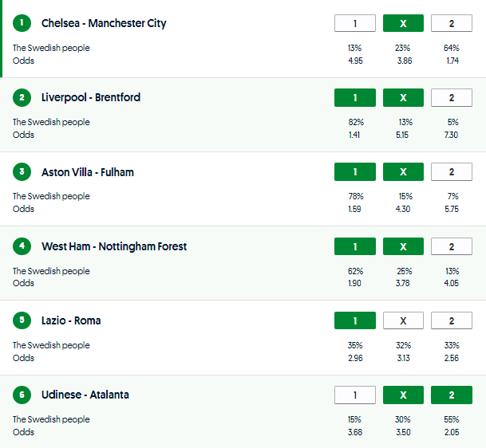
Task: Select home win for Chelsea - Manchester City
Action: click(x=354, y=23)
